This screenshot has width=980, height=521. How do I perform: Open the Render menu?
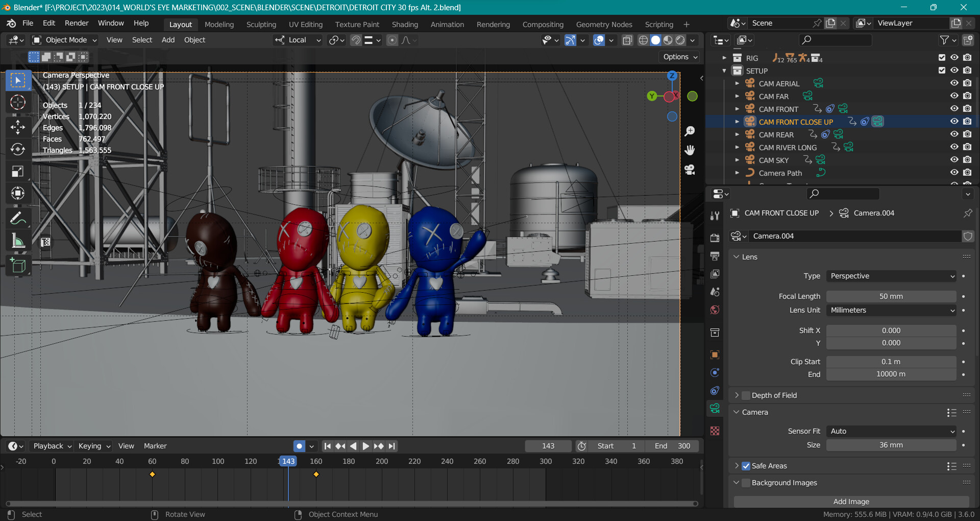[77, 23]
